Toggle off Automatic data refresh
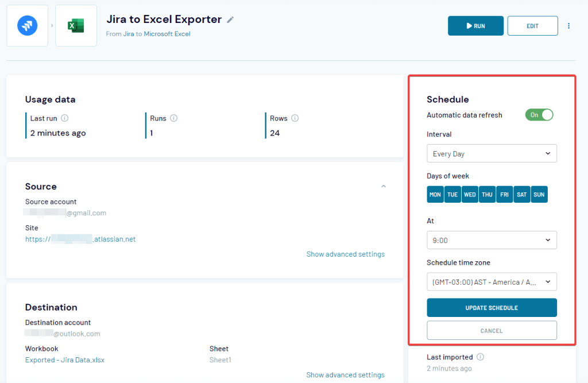The height and width of the screenshot is (383, 588). pyautogui.click(x=539, y=115)
